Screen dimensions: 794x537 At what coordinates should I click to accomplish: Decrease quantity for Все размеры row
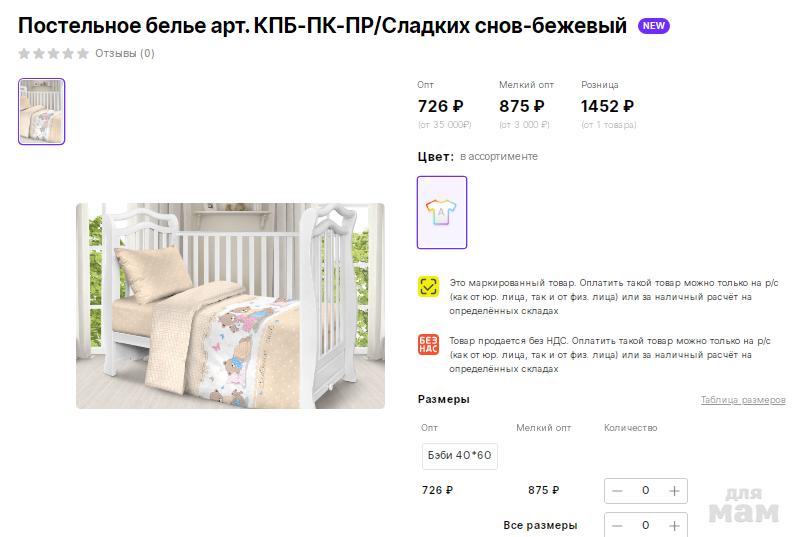click(617, 525)
